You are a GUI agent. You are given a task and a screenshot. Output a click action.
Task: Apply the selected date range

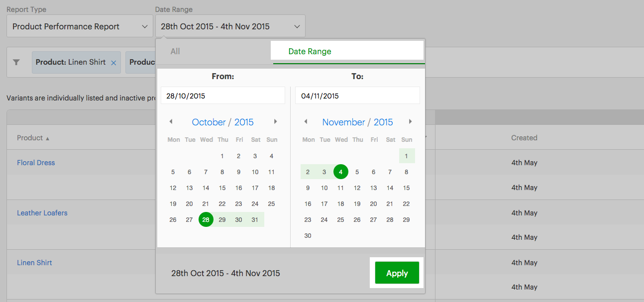pos(397,273)
